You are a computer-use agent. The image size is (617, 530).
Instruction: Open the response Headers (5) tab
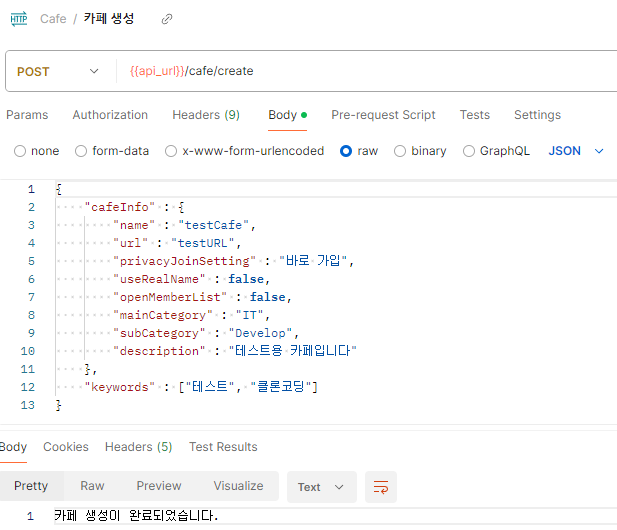(139, 447)
